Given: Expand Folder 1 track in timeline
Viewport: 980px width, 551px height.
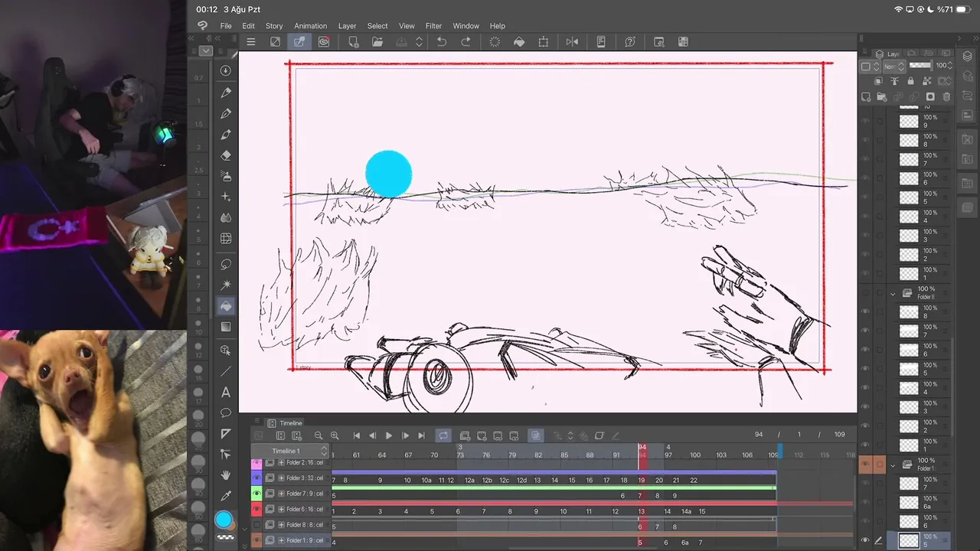Looking at the screenshot, I should pyautogui.click(x=281, y=540).
